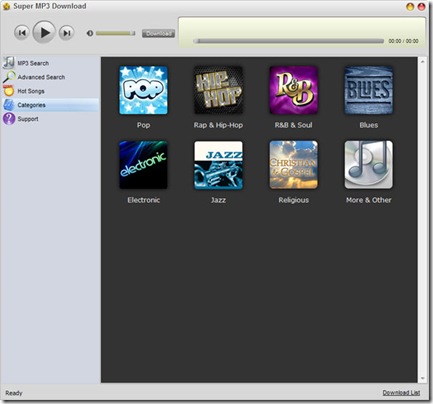Click the playback progress seek bar
The height and width of the screenshot is (404, 433).
[x=289, y=41]
